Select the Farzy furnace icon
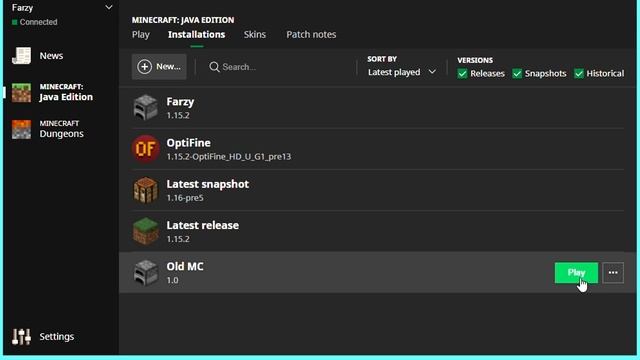Image resolution: width=640 pixels, height=360 pixels. (146, 108)
